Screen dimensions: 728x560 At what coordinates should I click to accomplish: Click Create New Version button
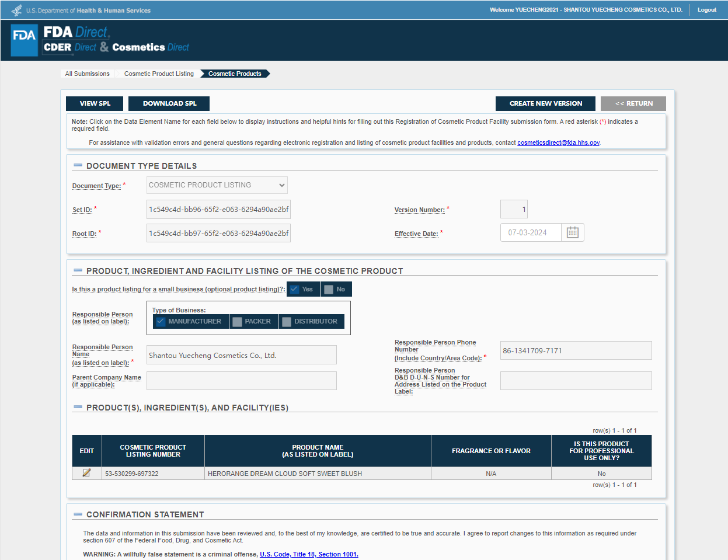coord(545,103)
